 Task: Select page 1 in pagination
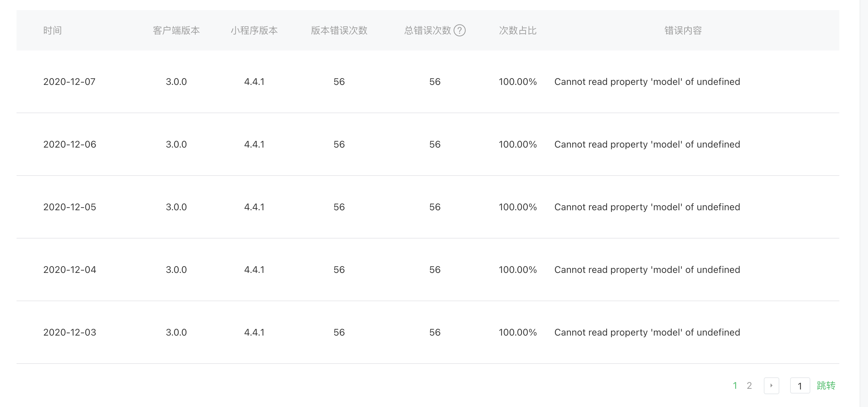tap(735, 385)
